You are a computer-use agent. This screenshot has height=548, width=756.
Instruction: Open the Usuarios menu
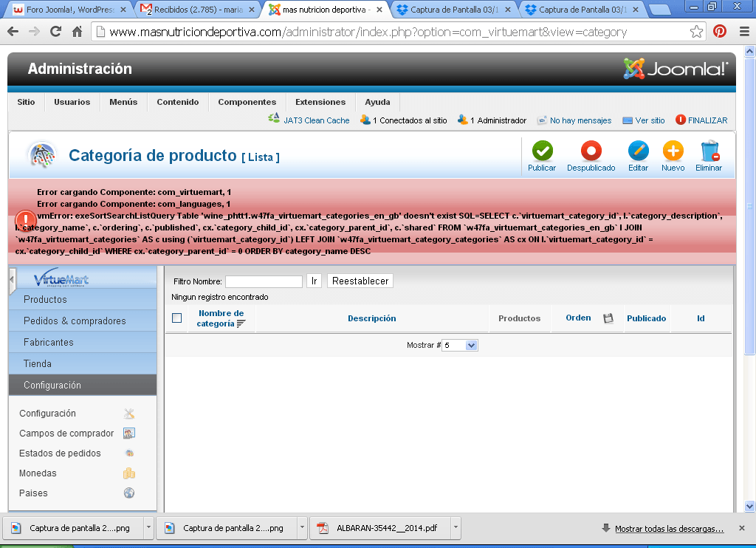pos(72,102)
